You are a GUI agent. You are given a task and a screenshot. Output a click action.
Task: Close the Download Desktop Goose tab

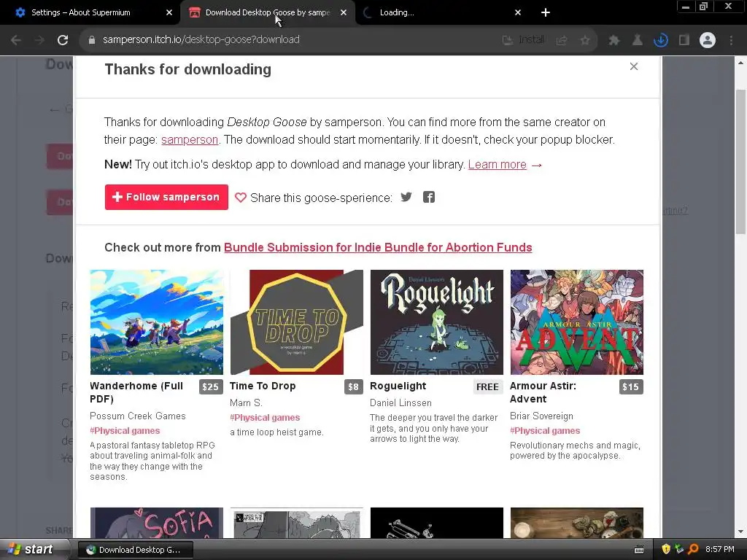coord(344,12)
